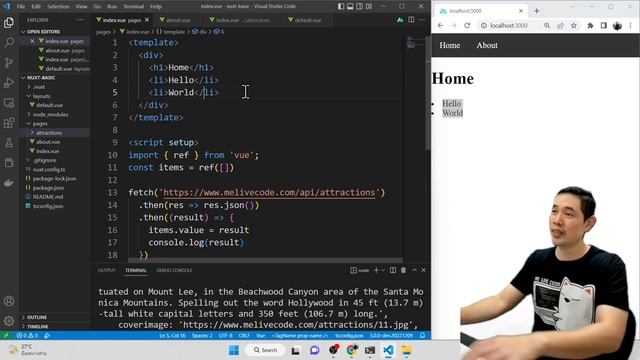
Task: Close the index.vue pages editor tab
Action: click(147, 20)
